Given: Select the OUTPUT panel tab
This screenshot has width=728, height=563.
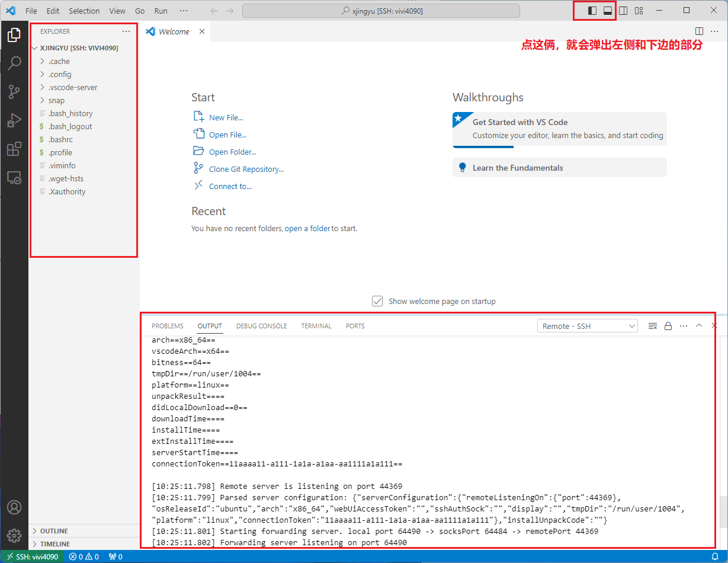Looking at the screenshot, I should click(210, 326).
